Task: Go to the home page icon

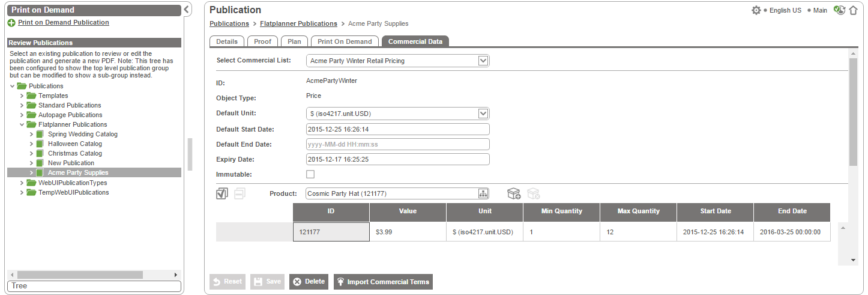Action: click(853, 10)
